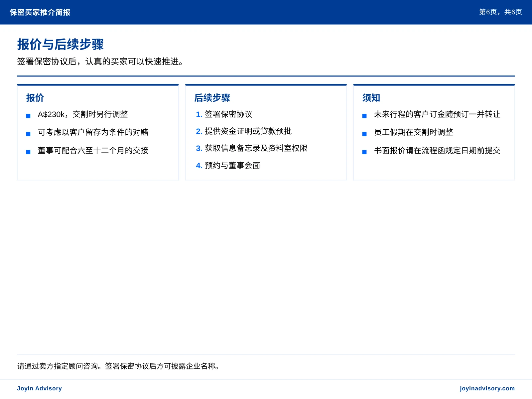Click the "后续步骤" card heading

pyautogui.click(x=212, y=98)
